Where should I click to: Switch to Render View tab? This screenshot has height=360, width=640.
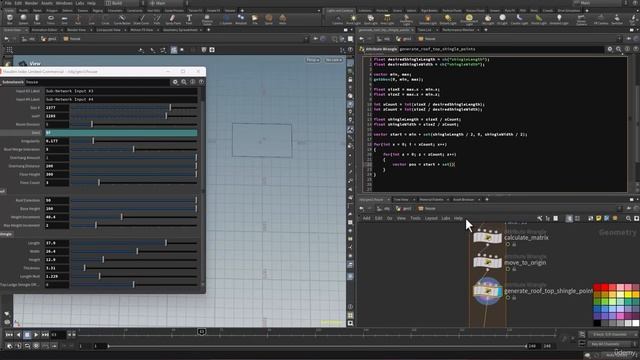coord(76,30)
